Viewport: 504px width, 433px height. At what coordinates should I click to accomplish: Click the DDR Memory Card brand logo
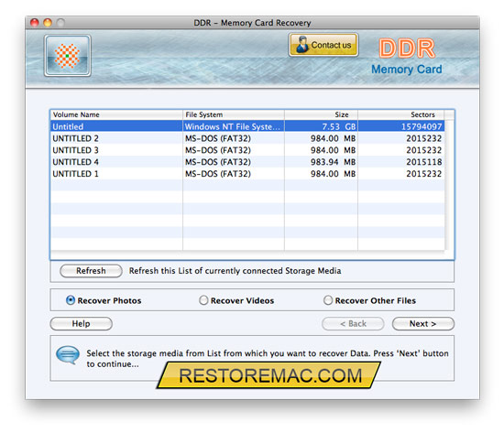pos(407,57)
